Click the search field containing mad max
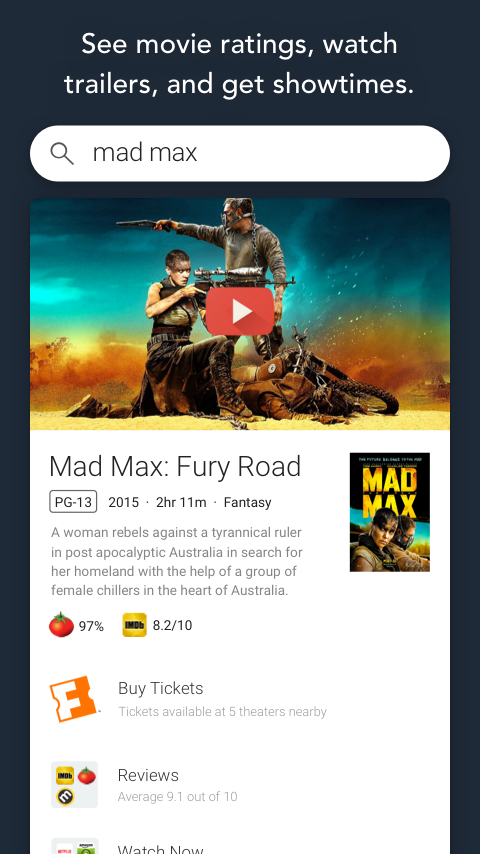This screenshot has width=480, height=854. [x=240, y=154]
